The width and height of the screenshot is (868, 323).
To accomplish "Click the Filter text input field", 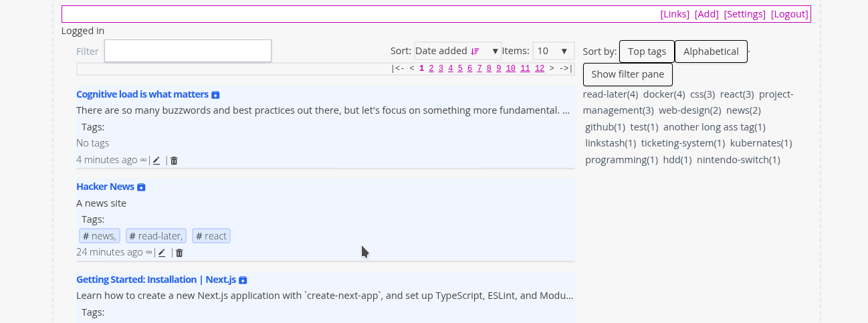I will click(188, 51).
